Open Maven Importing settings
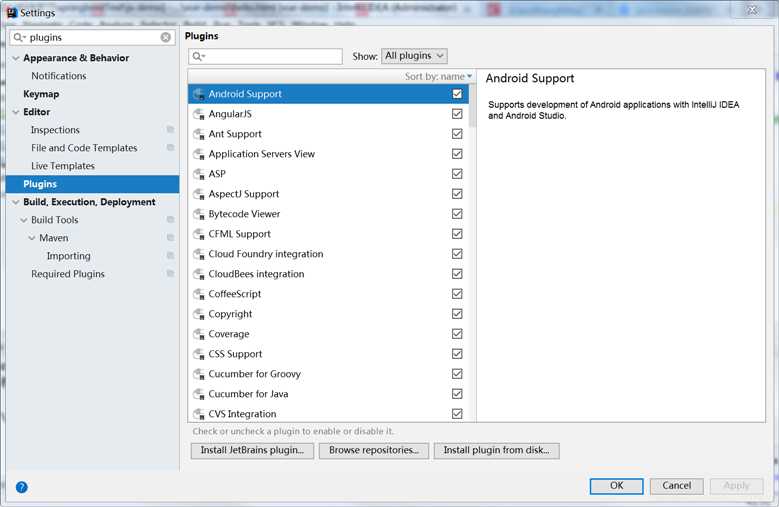 coord(69,256)
